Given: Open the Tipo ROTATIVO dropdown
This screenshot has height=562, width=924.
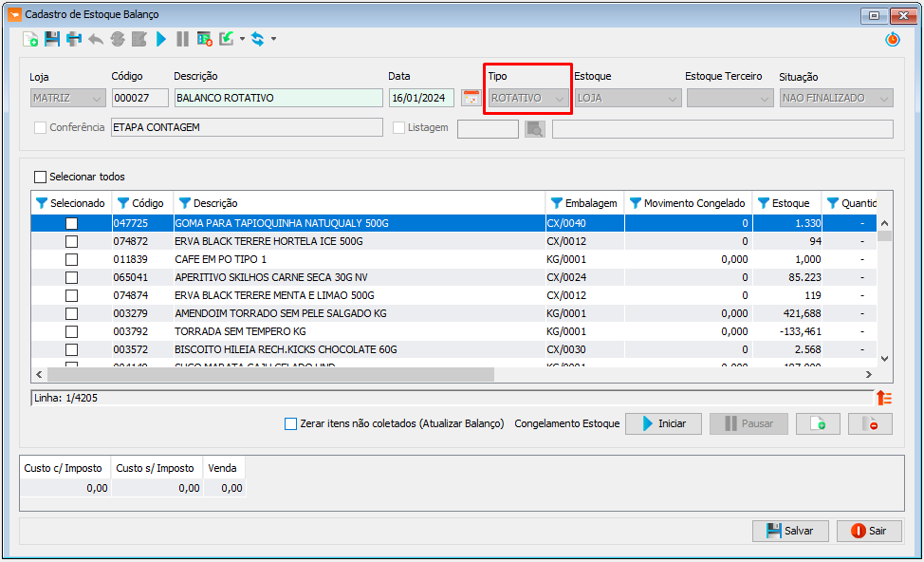Looking at the screenshot, I should 528,98.
